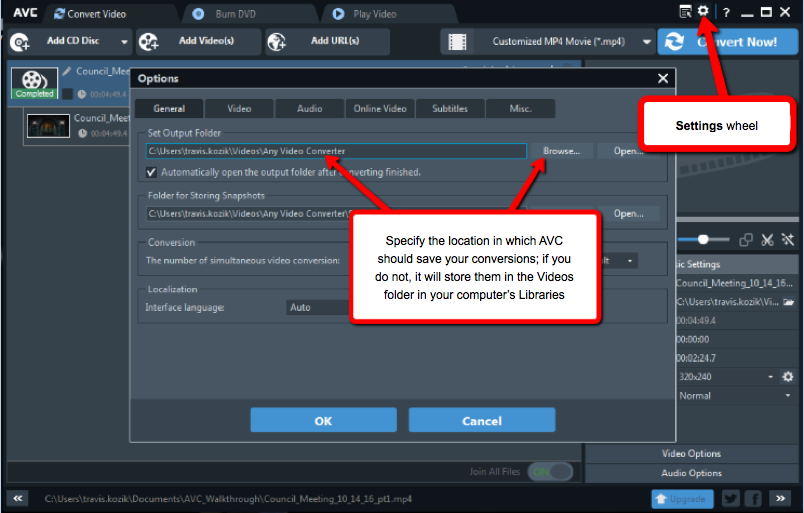Switch to Burn DVD tab
Viewport: 804px width, 513px height.
tap(226, 14)
